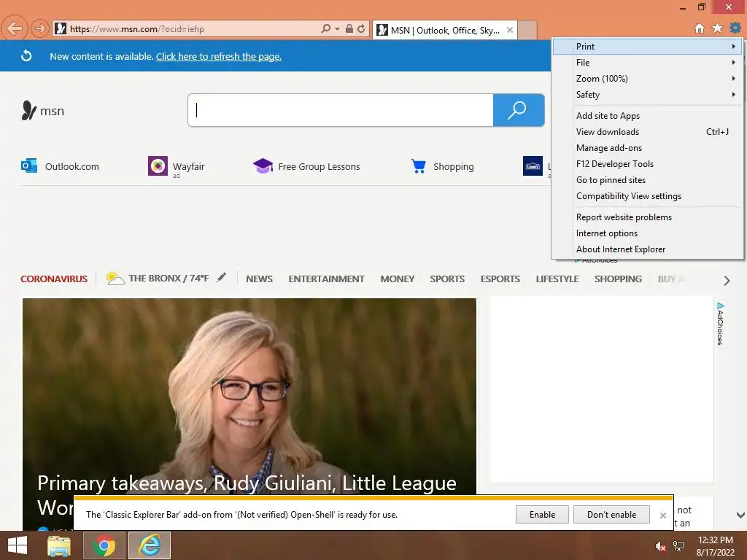Close the MSN tab
747x560 pixels.
(510, 30)
